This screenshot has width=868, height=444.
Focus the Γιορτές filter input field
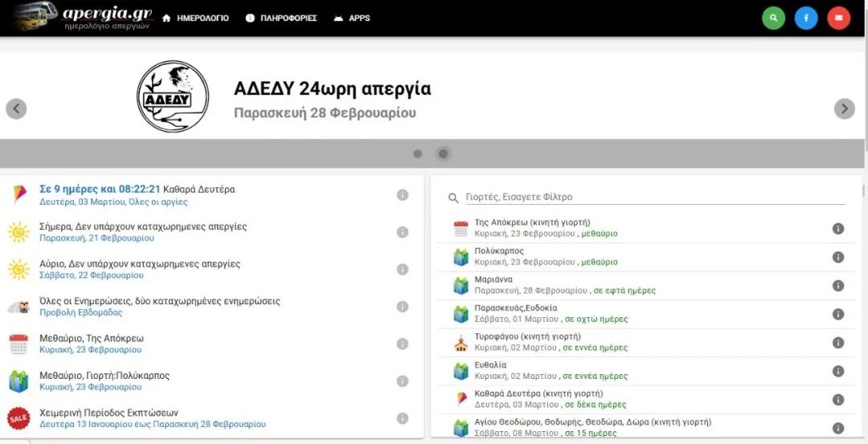[x=655, y=197]
